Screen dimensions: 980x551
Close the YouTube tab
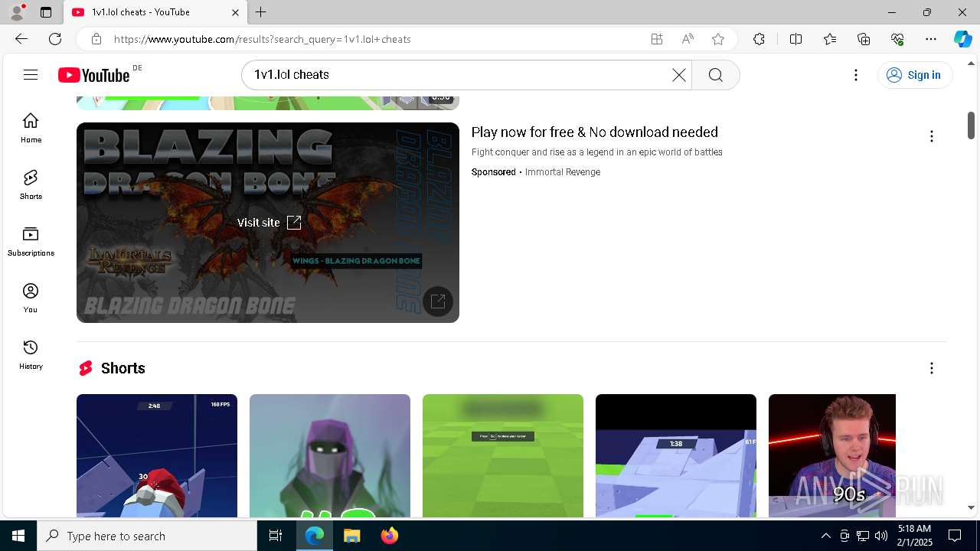[235, 12]
